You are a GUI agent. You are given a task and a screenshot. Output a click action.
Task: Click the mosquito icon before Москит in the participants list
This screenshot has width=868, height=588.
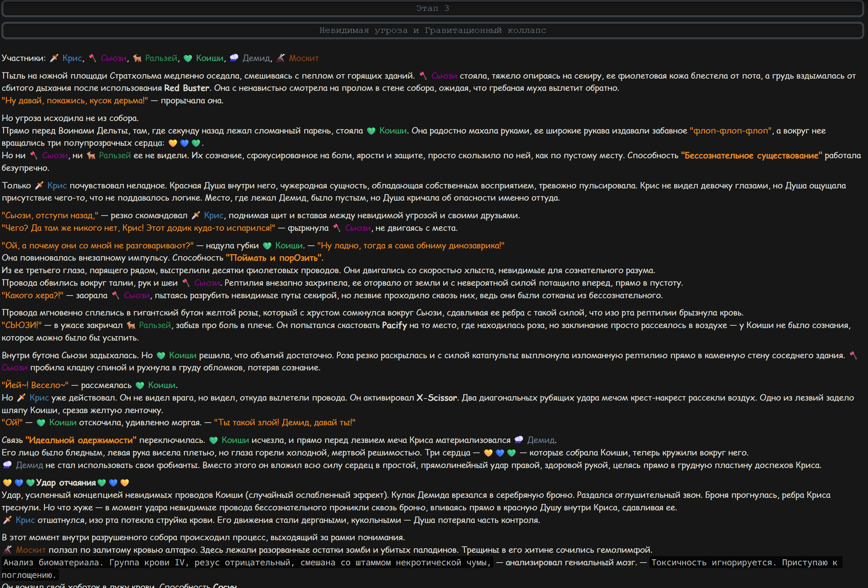click(x=281, y=58)
